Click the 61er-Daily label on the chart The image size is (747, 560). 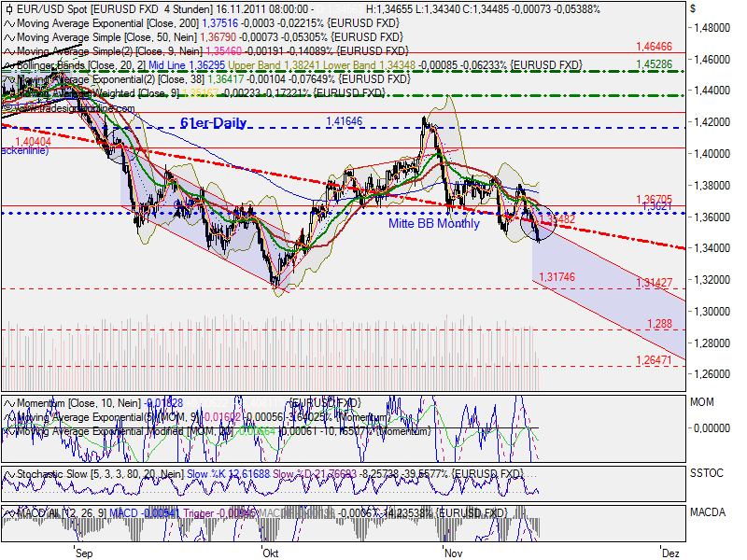(213, 122)
